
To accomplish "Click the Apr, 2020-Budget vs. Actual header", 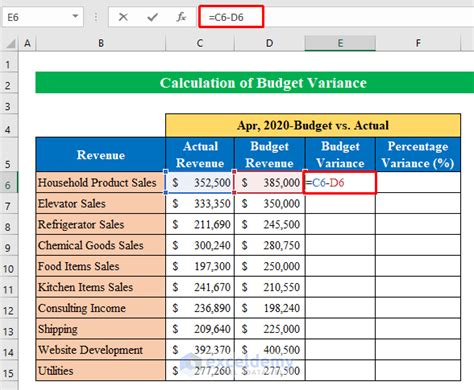I will (x=313, y=125).
